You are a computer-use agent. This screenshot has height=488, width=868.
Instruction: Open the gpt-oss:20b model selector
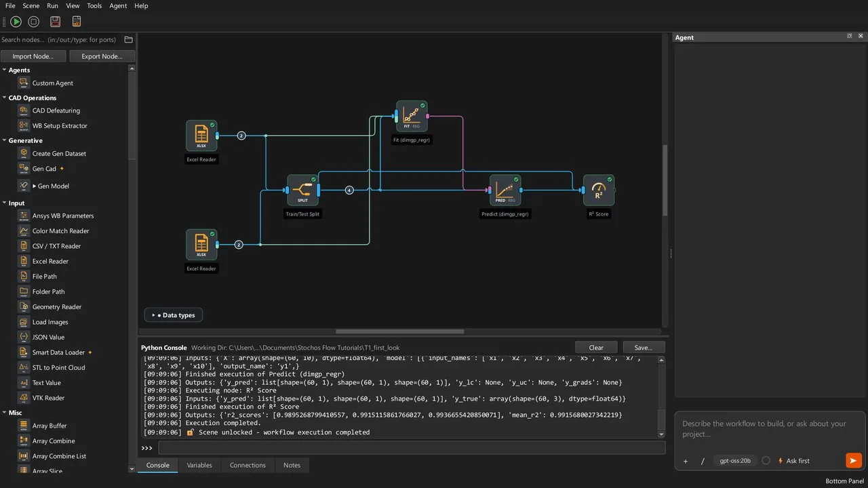click(x=735, y=460)
